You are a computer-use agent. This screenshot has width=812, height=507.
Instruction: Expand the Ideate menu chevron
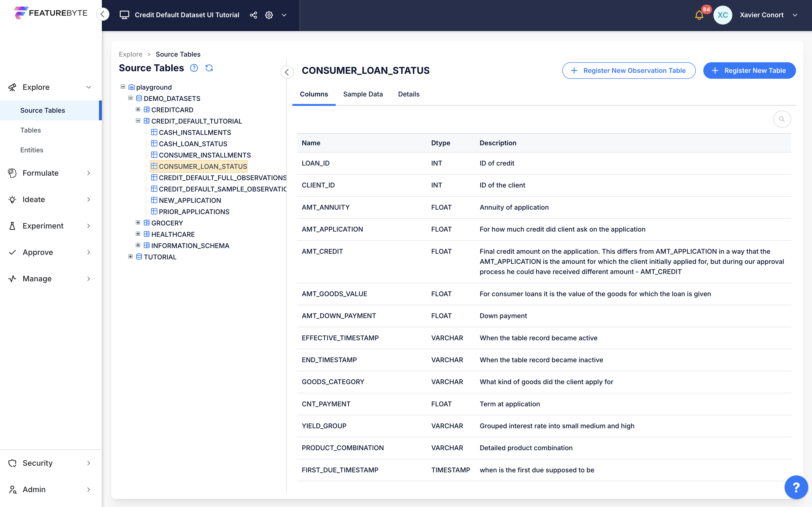(x=88, y=199)
